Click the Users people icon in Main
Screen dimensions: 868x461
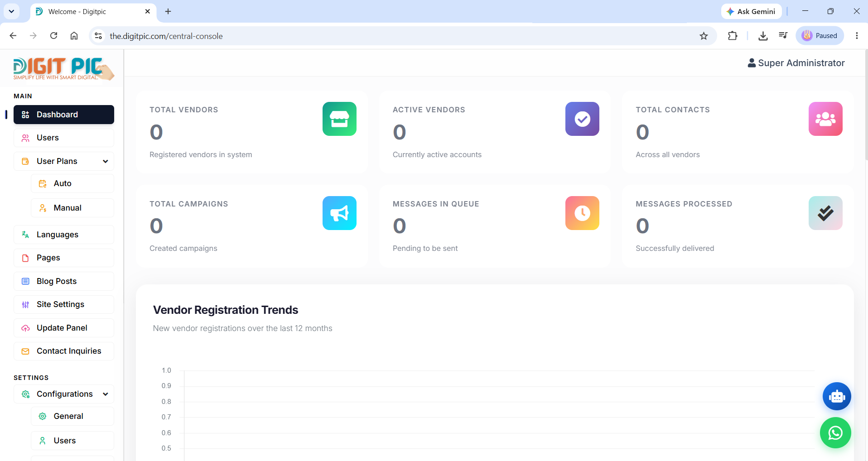[x=25, y=138]
